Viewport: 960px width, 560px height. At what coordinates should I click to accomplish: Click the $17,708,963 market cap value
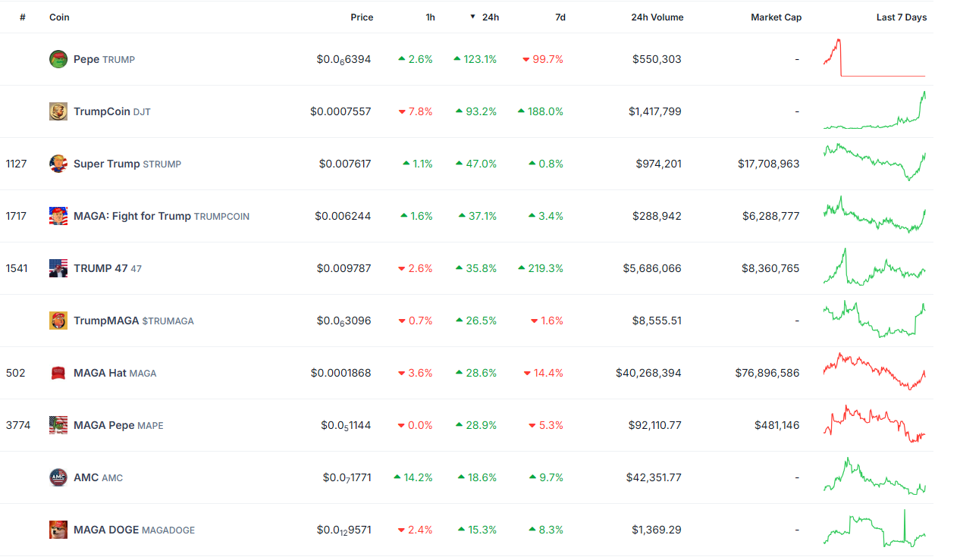[x=768, y=164]
